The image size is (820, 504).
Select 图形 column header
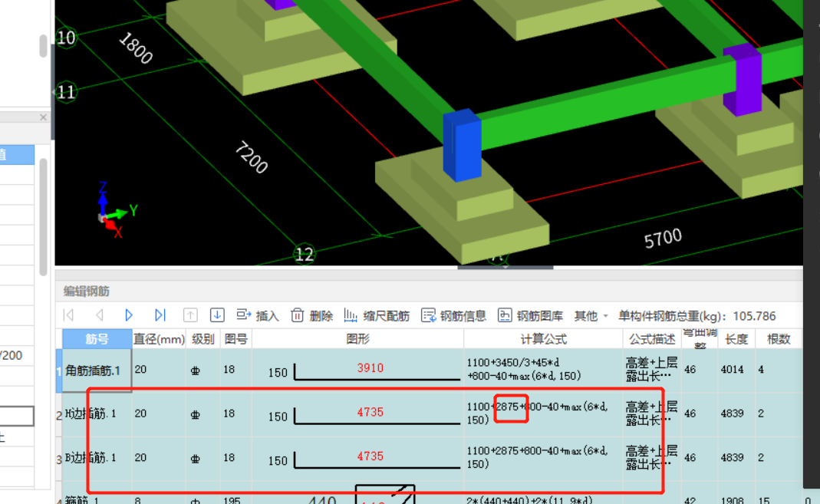pyautogui.click(x=357, y=339)
